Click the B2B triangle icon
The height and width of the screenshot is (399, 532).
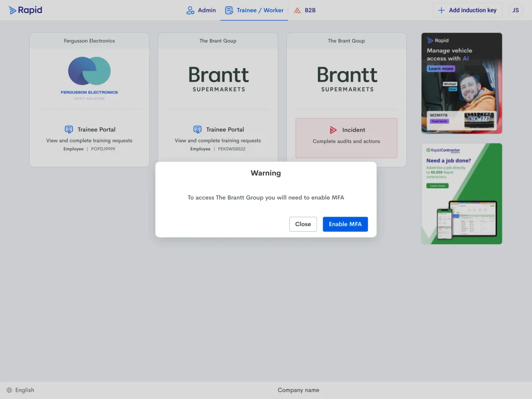[297, 10]
